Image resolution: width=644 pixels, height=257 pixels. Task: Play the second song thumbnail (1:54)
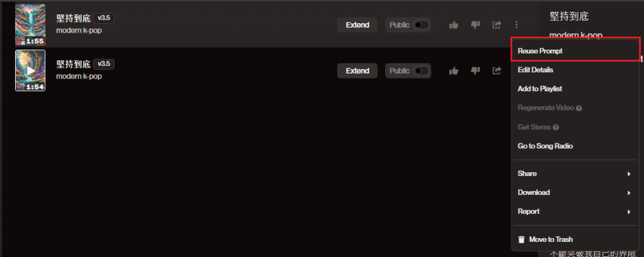pos(30,70)
